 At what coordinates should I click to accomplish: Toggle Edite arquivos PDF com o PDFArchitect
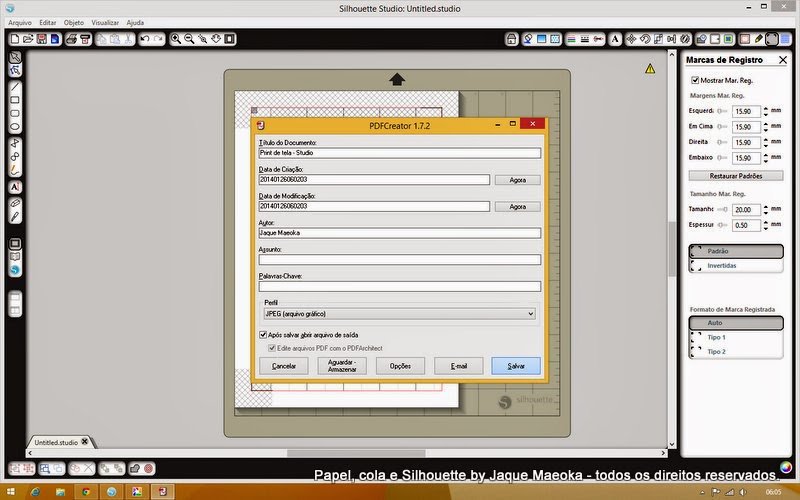(x=272, y=348)
